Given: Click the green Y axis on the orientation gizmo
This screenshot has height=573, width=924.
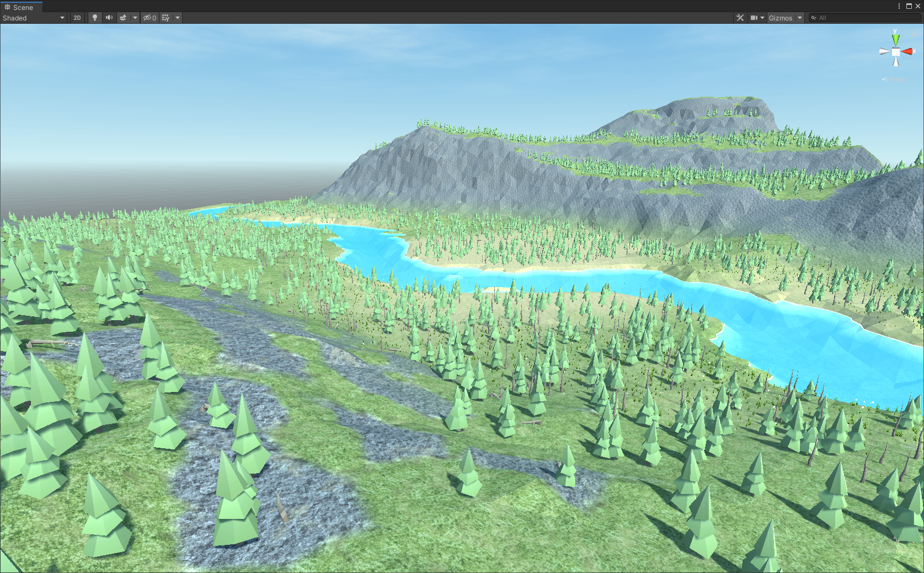Looking at the screenshot, I should [x=896, y=38].
